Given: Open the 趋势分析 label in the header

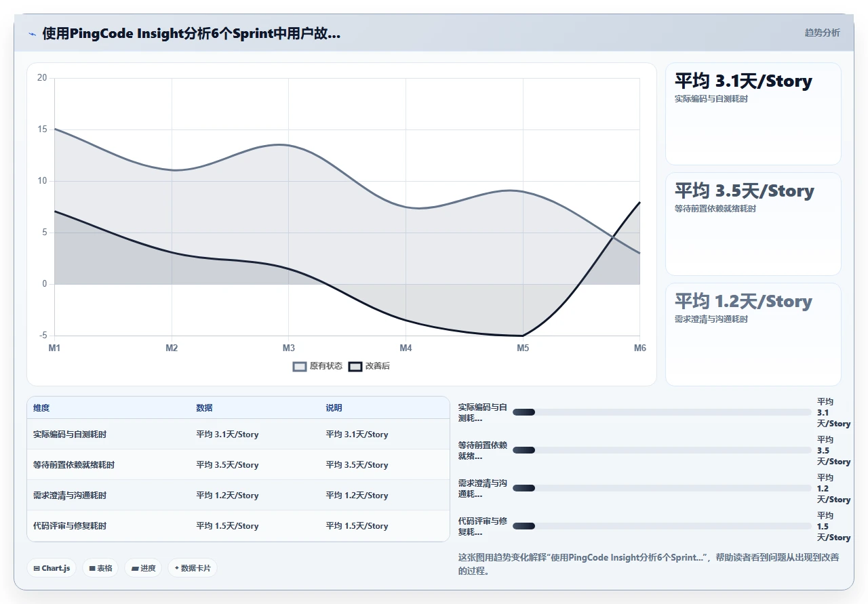Looking at the screenshot, I should pos(822,33).
